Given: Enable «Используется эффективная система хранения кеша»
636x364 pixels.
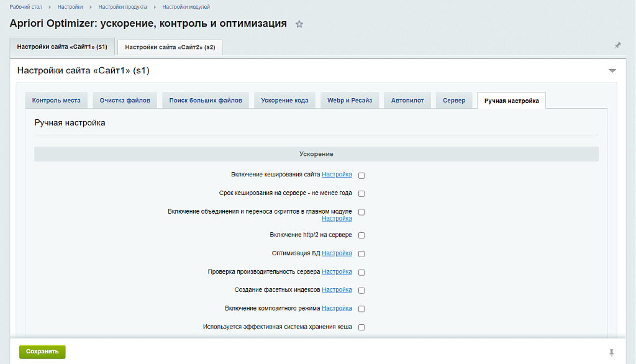Looking at the screenshot, I should point(361,326).
